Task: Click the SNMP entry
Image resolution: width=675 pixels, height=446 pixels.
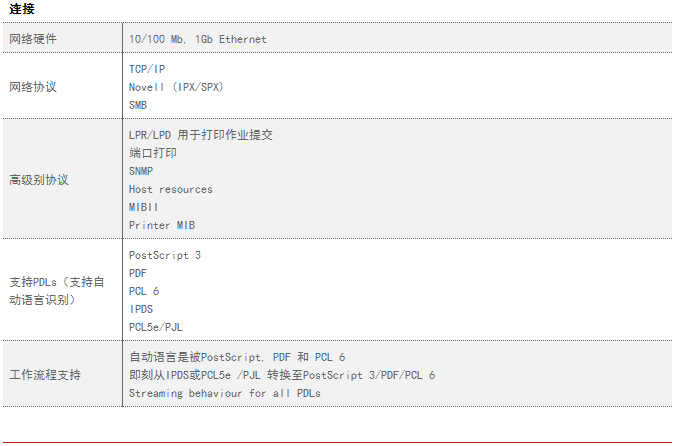Action: [x=141, y=171]
